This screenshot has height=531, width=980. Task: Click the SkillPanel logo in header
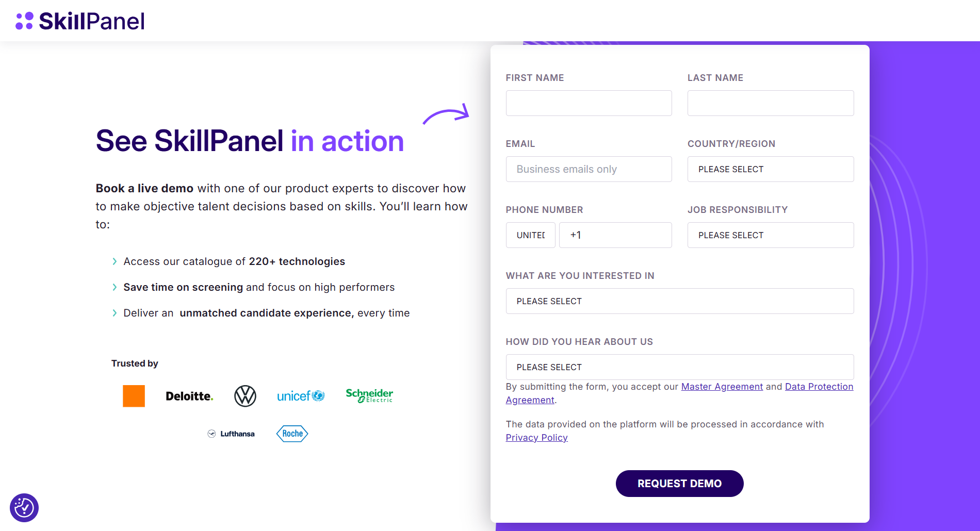click(80, 21)
